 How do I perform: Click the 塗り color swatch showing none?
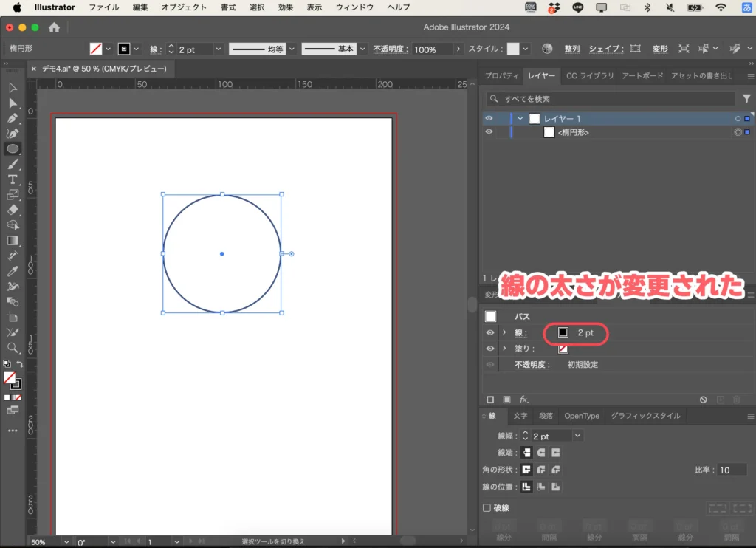(563, 348)
